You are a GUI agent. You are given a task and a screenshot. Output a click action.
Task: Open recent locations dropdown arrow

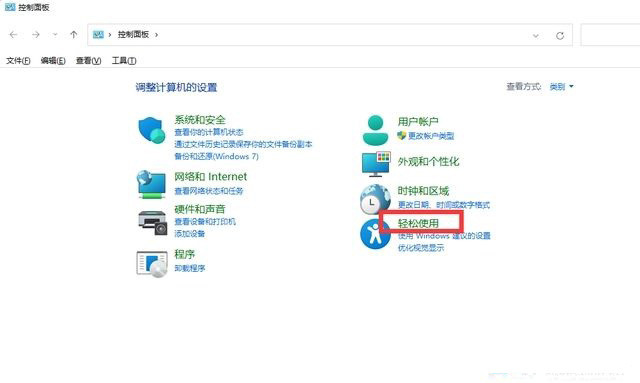pos(55,35)
